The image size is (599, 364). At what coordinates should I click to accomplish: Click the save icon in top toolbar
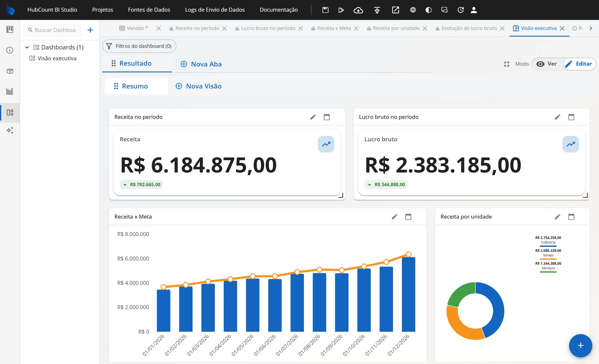point(325,10)
